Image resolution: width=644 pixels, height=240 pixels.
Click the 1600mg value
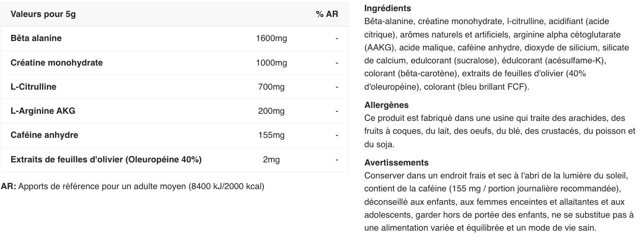point(271,38)
